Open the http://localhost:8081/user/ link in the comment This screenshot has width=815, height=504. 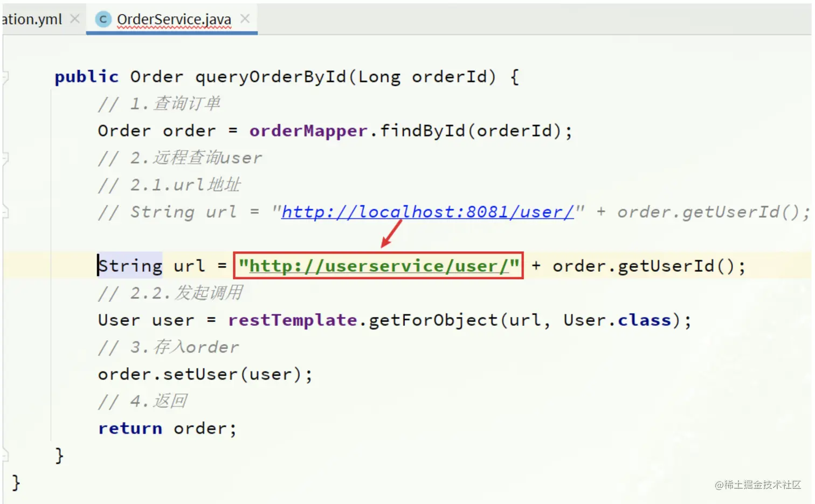click(x=427, y=212)
